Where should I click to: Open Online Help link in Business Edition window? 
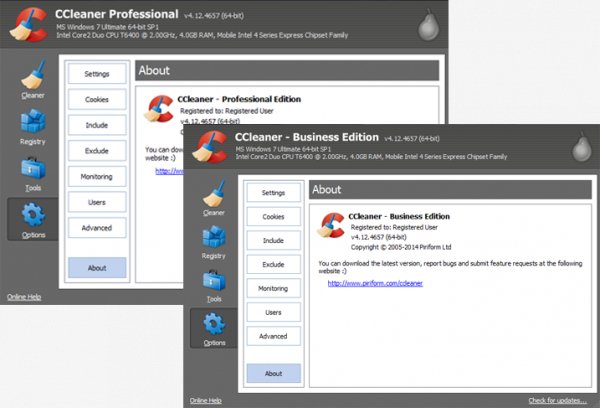coord(206,400)
